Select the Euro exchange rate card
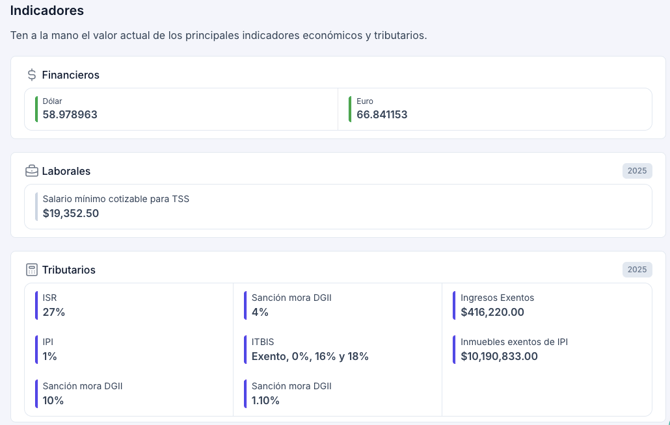Image resolution: width=670 pixels, height=425 pixels. (x=495, y=109)
